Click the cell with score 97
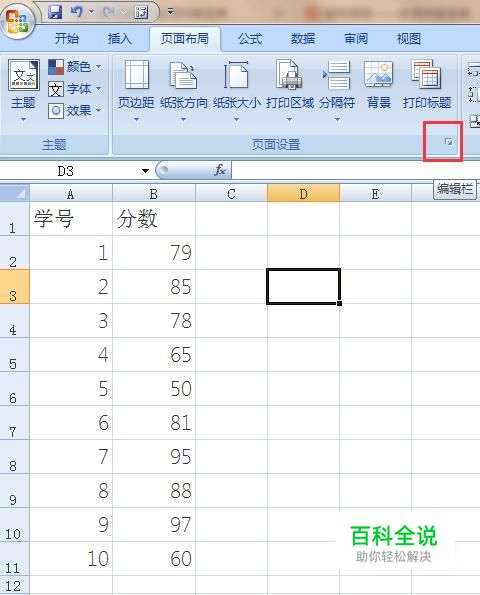Viewport: 480px width, 595px height. tap(154, 524)
